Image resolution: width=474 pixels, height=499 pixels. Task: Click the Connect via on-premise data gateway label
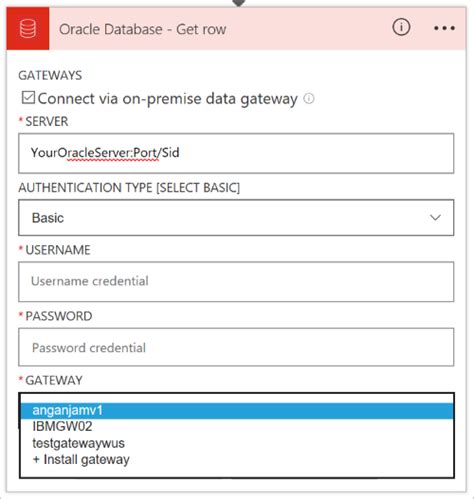(168, 99)
